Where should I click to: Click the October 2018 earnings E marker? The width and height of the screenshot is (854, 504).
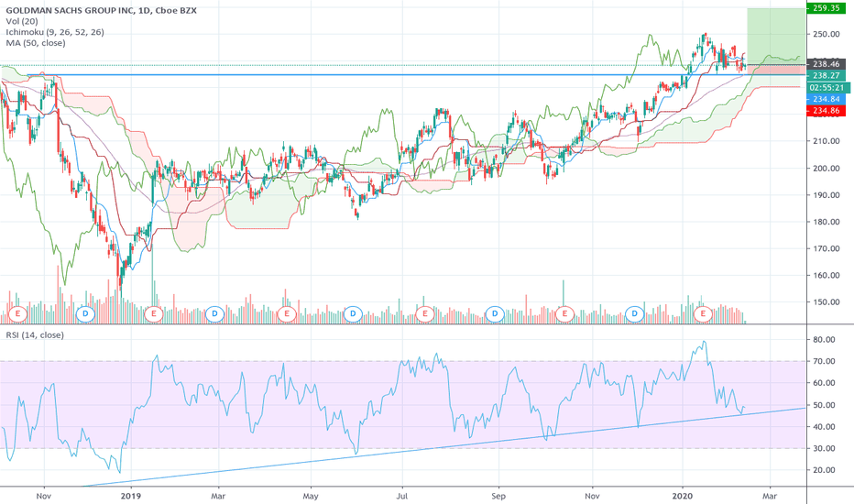pyautogui.click(x=18, y=313)
